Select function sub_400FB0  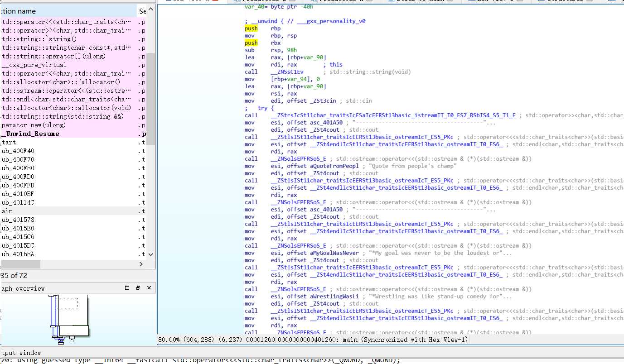[x=73, y=168]
